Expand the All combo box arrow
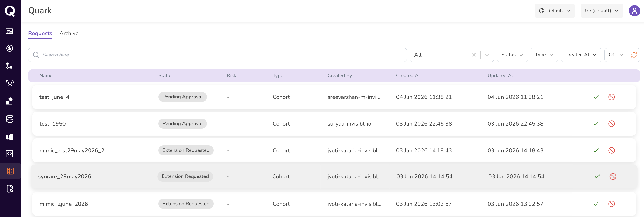Viewport: 644px width, 217px height. point(487,55)
